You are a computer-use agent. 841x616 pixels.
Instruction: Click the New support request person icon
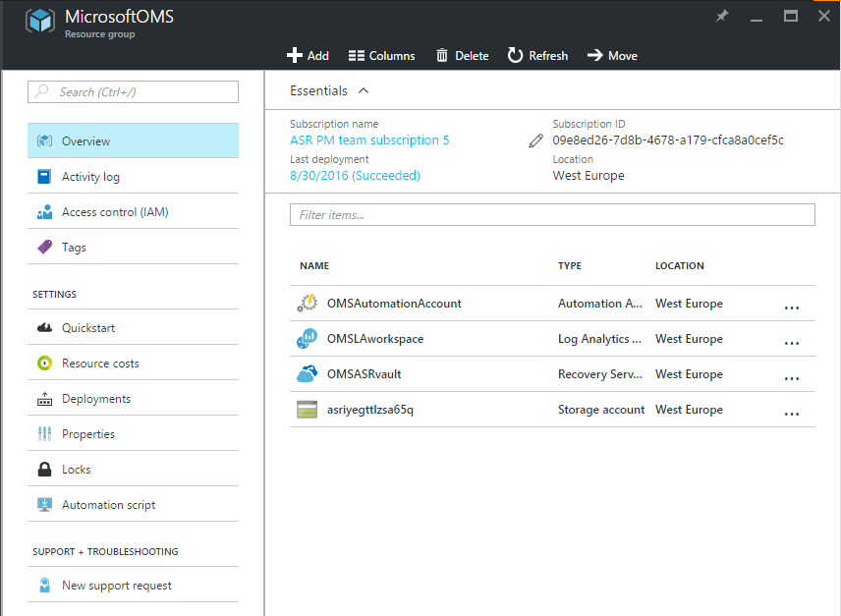(x=44, y=585)
